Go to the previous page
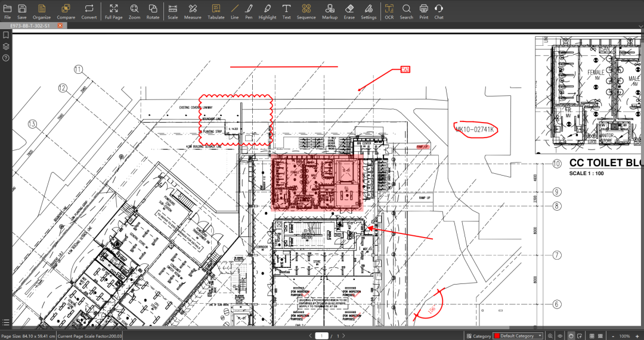This screenshot has height=340, width=644. [x=311, y=336]
